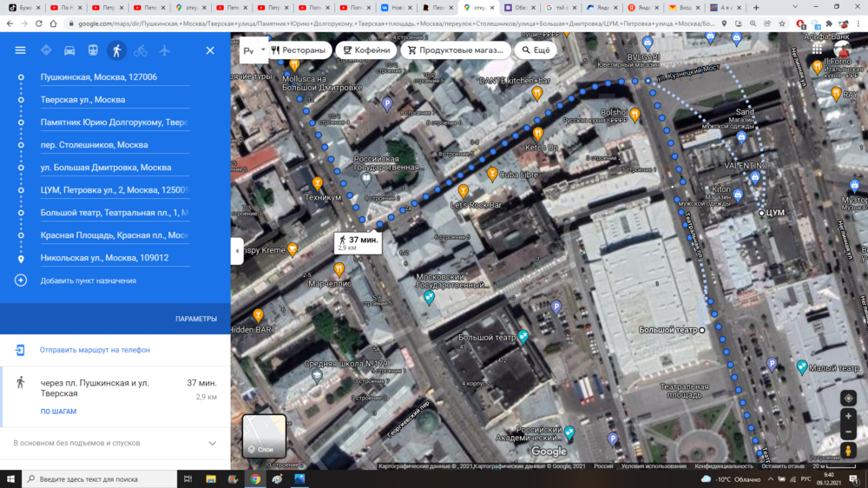Open the Google apps grid
The image size is (868, 488).
[x=817, y=49]
